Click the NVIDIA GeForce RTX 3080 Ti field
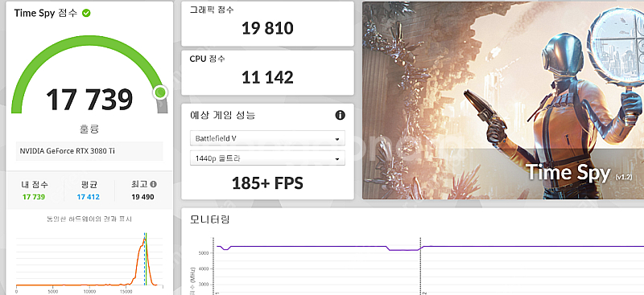The width and height of the screenshot is (644, 295). click(x=89, y=151)
